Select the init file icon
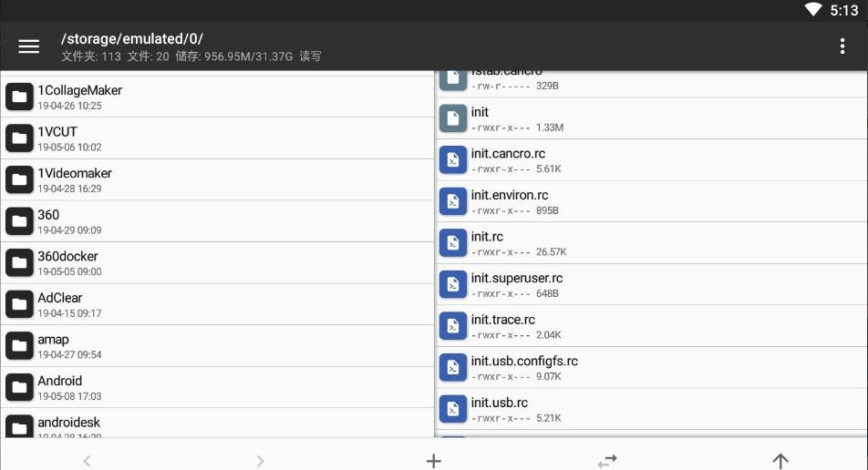 453,118
